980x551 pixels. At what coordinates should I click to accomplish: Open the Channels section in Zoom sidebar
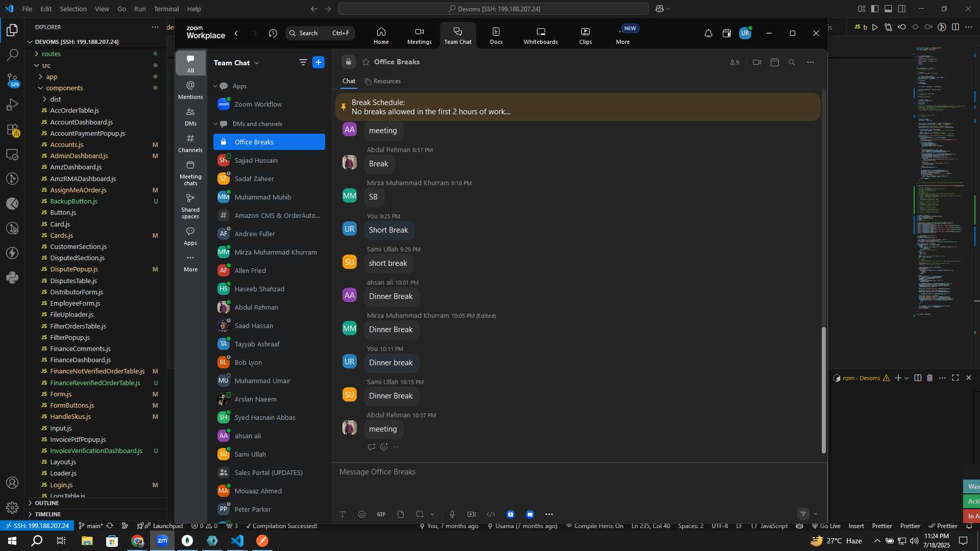pos(190,143)
